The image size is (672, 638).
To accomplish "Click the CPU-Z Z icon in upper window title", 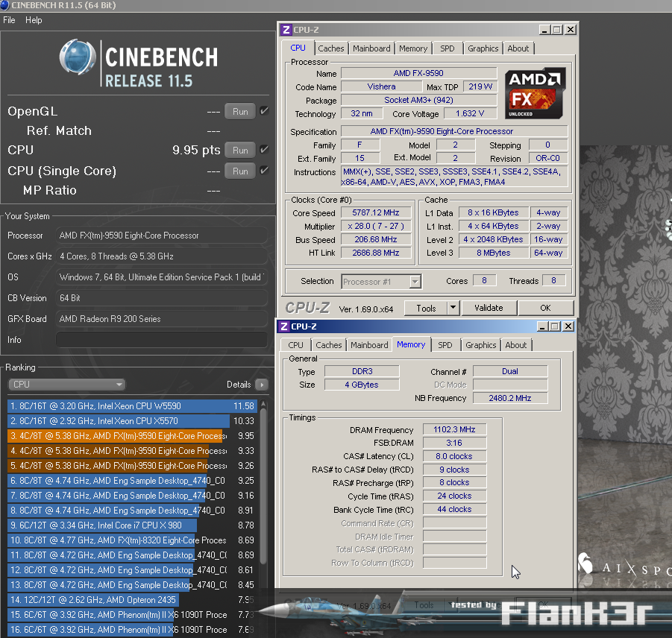I will point(286,30).
